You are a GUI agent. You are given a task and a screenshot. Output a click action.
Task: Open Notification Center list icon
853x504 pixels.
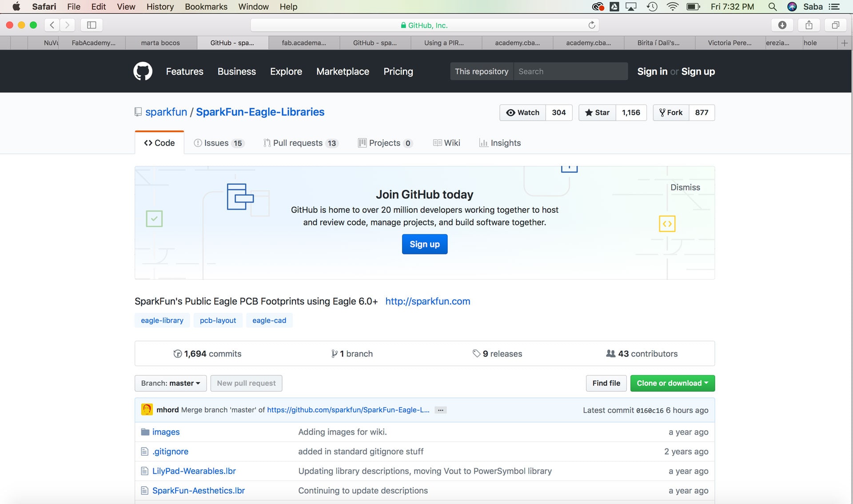coord(834,7)
